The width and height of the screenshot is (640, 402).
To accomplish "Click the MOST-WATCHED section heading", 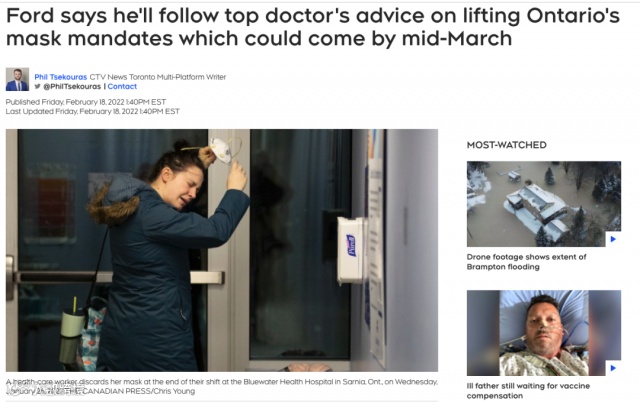I will 507,145.
